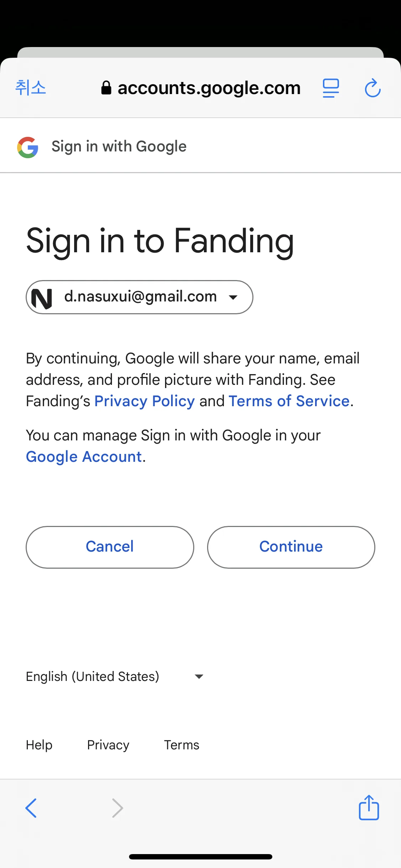Image resolution: width=401 pixels, height=868 pixels.
Task: Click the language dropdown arrow
Action: (x=199, y=676)
